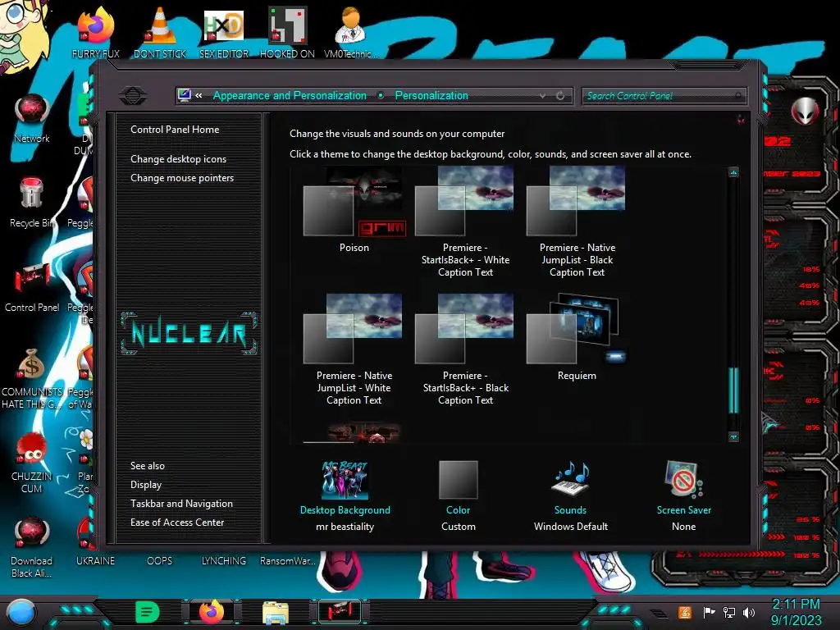Open Ease of Access Center link
Image resolution: width=840 pixels, height=630 pixels.
click(177, 523)
